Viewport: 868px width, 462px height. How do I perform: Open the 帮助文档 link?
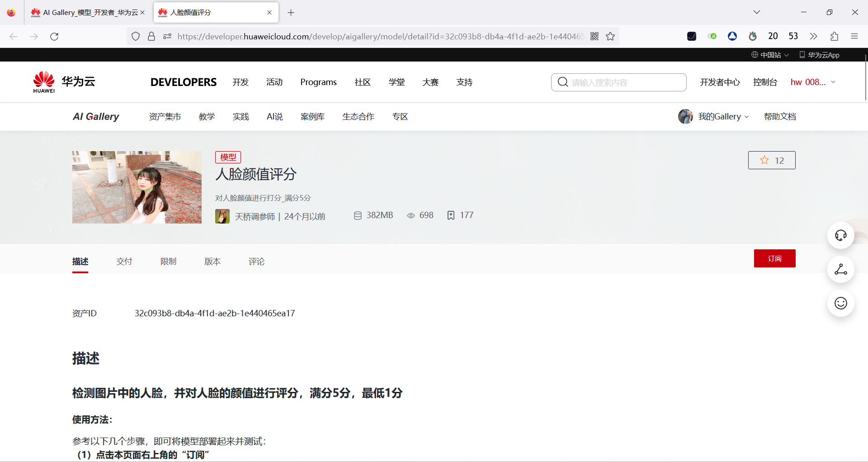pyautogui.click(x=779, y=116)
